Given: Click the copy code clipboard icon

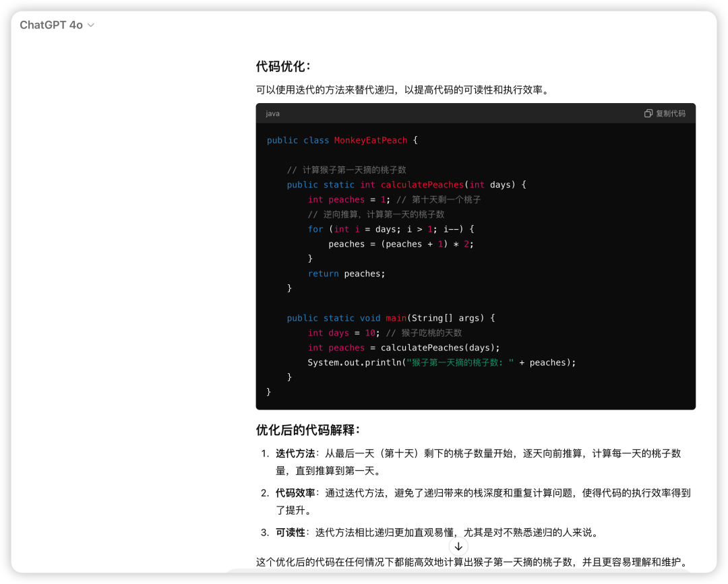Looking at the screenshot, I should pos(648,114).
